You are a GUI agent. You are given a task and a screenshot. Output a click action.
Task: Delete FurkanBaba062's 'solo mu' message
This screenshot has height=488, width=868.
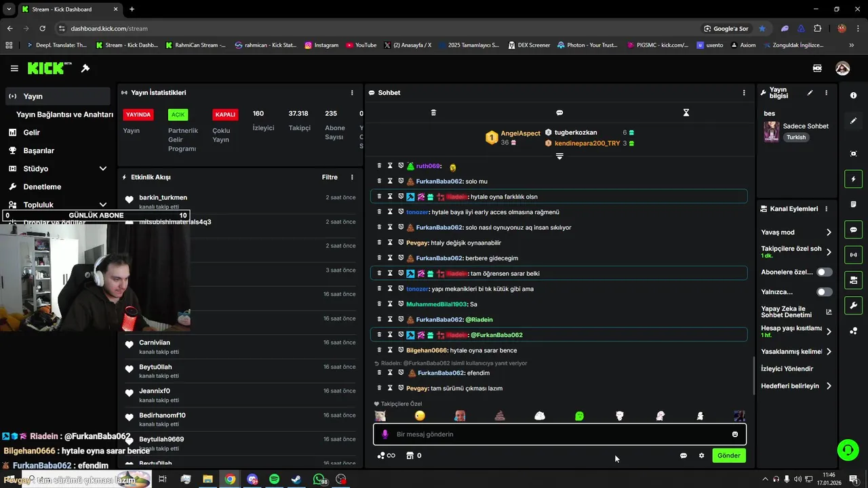[x=379, y=181]
